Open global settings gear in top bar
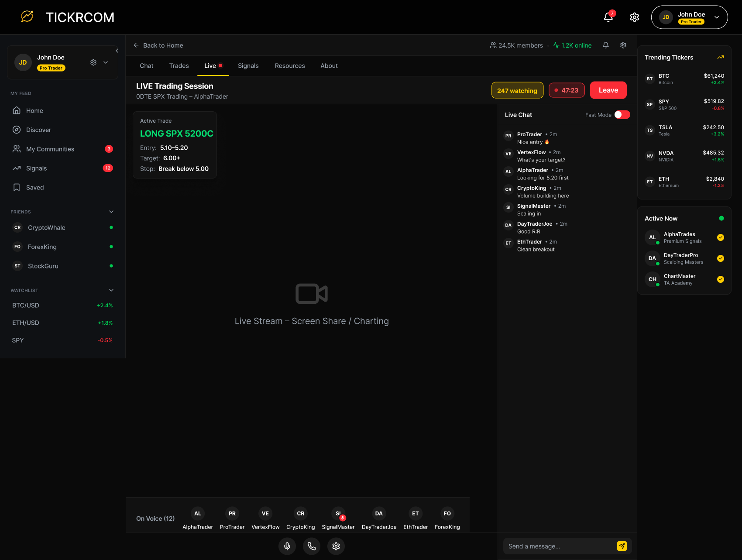The height and width of the screenshot is (560, 742). pos(635,17)
